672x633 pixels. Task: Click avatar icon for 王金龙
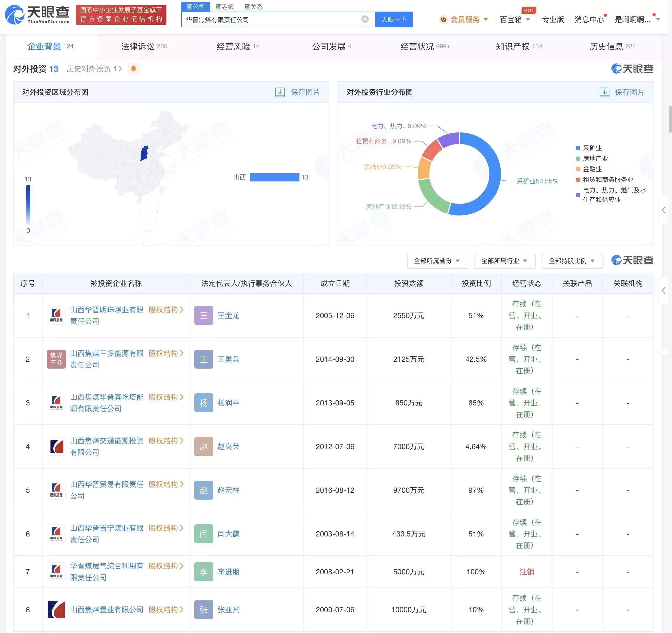pyautogui.click(x=204, y=315)
